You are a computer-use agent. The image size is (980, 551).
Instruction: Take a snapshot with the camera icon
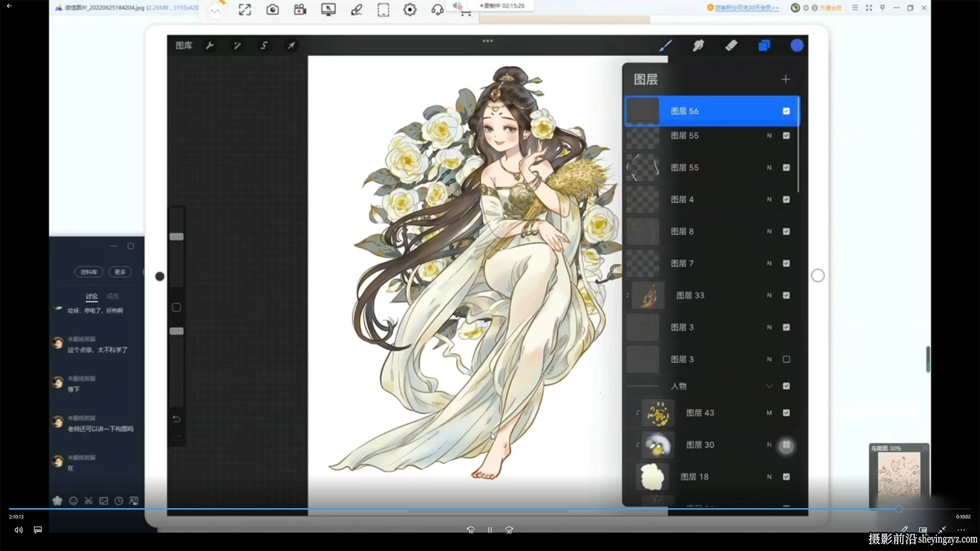coord(273,10)
